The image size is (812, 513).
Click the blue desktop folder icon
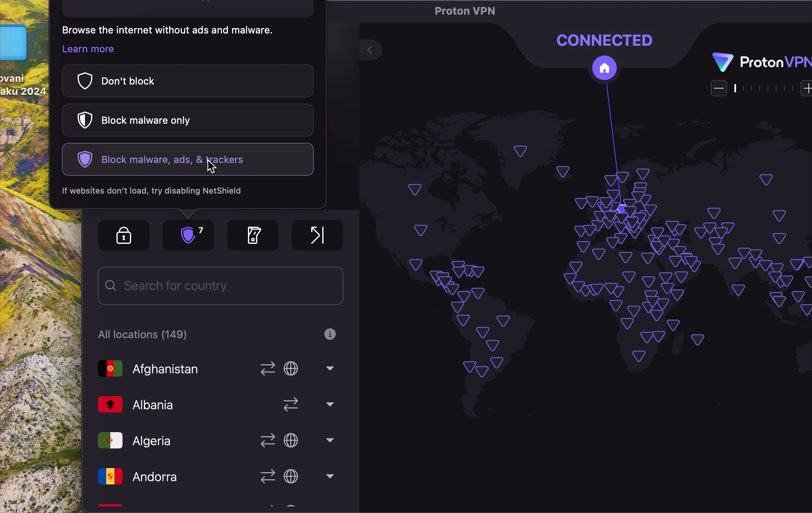(x=13, y=42)
